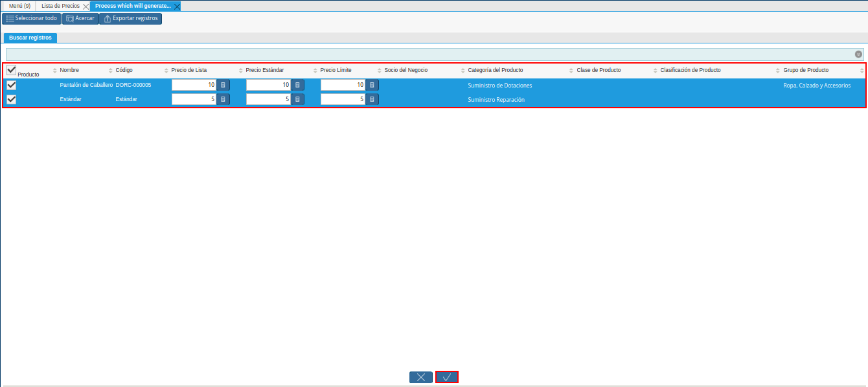The width and height of the screenshot is (868, 387).
Task: Edit Precio Límite field for Estándar row
Action: coord(343,99)
